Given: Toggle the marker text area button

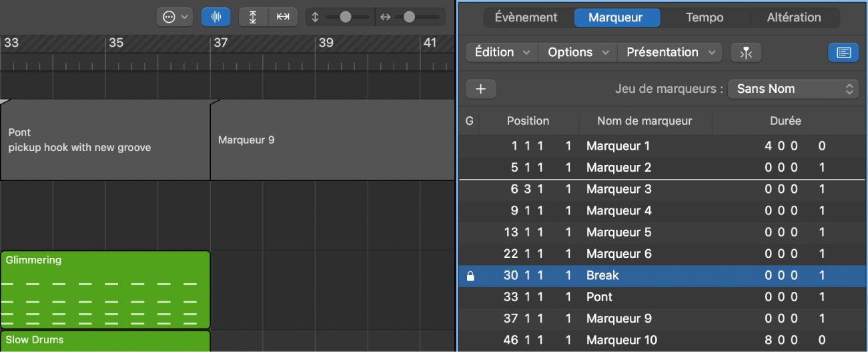Looking at the screenshot, I should click(843, 53).
